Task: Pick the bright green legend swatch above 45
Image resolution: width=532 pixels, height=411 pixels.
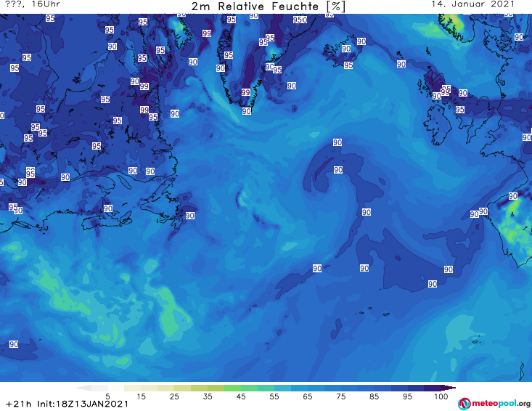Action: (x=232, y=388)
